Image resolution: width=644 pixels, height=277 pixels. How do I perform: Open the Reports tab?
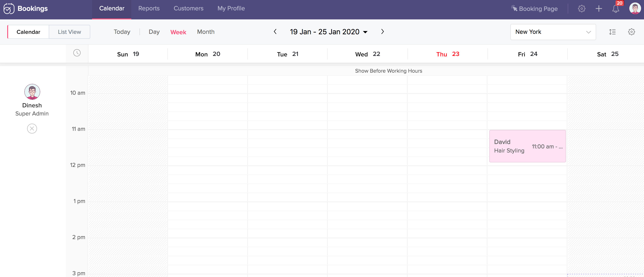149,9
